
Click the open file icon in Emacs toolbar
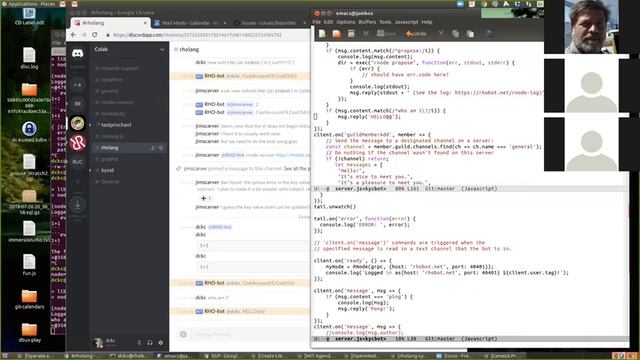coord(337,34)
